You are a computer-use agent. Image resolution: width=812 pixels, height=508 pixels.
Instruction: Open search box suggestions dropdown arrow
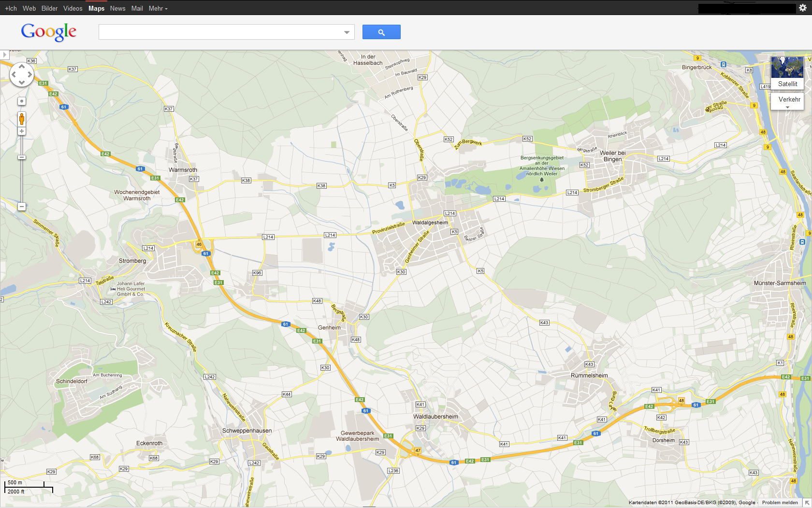coord(347,32)
